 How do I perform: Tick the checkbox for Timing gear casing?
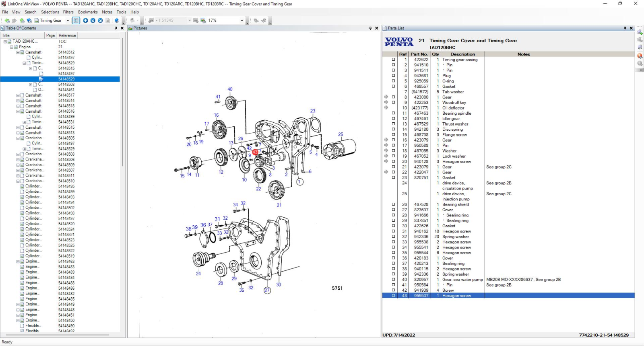tap(393, 60)
